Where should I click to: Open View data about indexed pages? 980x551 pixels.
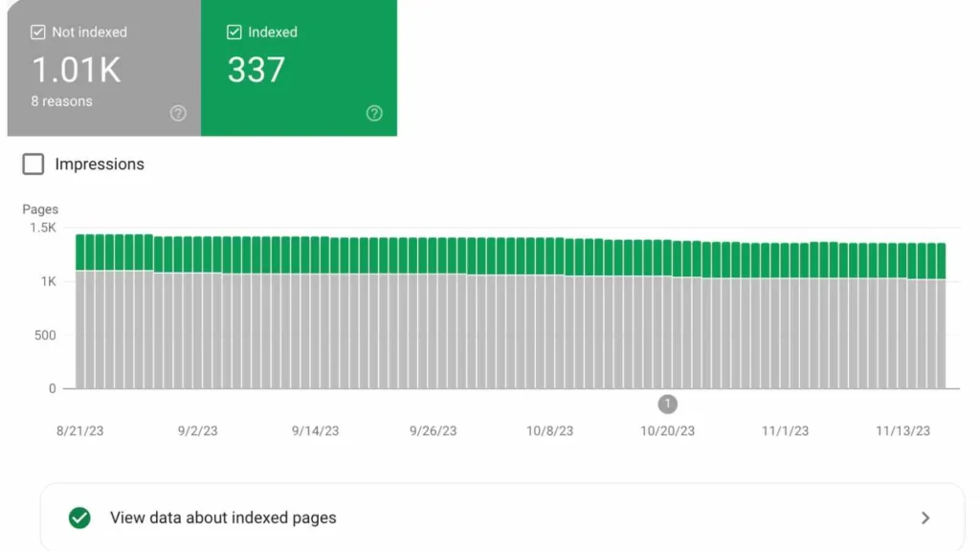point(223,518)
